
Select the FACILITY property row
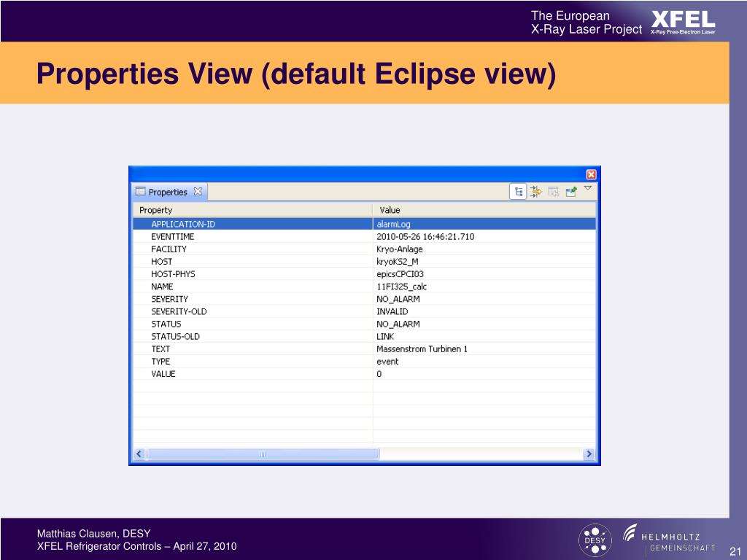[x=365, y=249]
